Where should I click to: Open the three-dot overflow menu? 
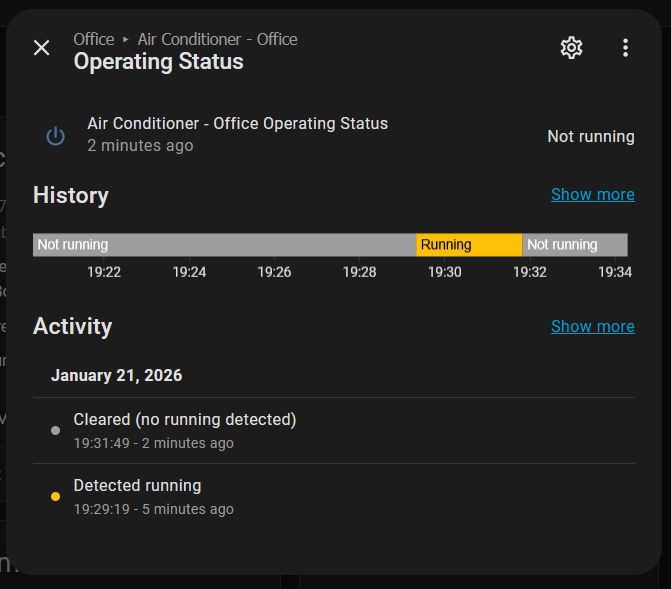(x=625, y=48)
